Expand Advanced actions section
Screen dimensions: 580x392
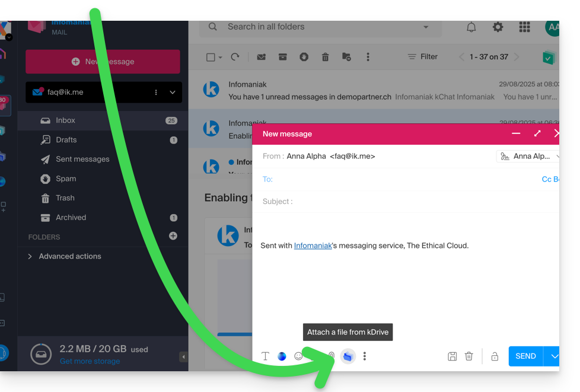coord(65,256)
